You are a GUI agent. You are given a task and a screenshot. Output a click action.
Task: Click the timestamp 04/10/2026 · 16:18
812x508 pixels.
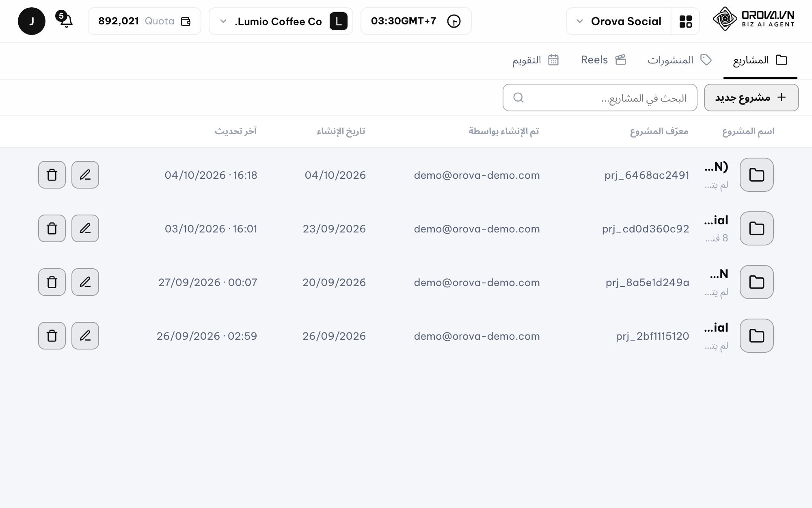pyautogui.click(x=211, y=175)
